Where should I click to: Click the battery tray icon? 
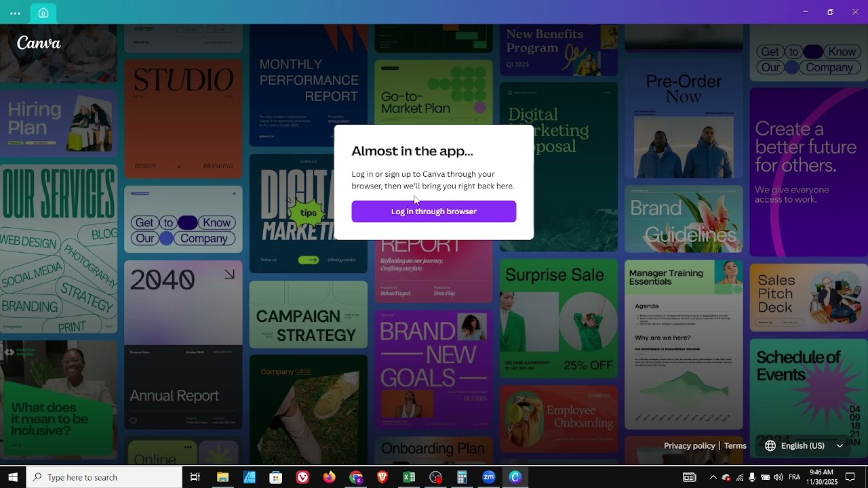pyautogui.click(x=765, y=477)
